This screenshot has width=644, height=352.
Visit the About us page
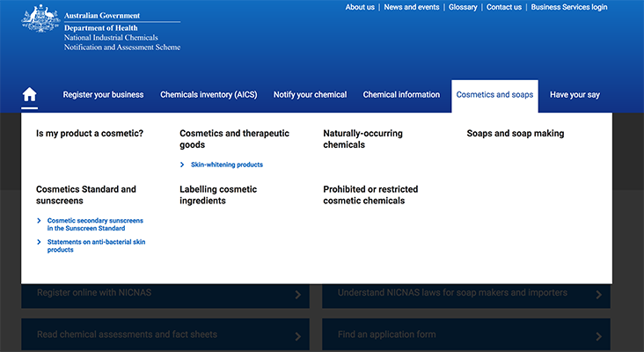pyautogui.click(x=360, y=7)
